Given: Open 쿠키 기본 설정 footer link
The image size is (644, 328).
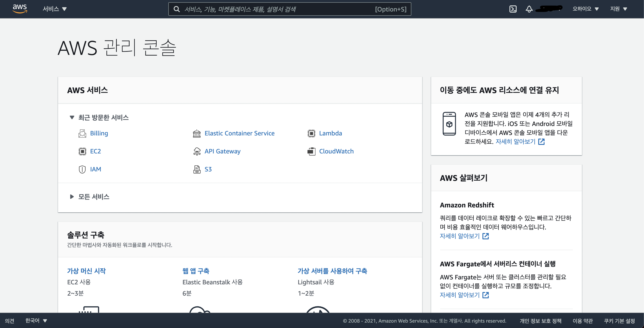Looking at the screenshot, I should coord(619,321).
